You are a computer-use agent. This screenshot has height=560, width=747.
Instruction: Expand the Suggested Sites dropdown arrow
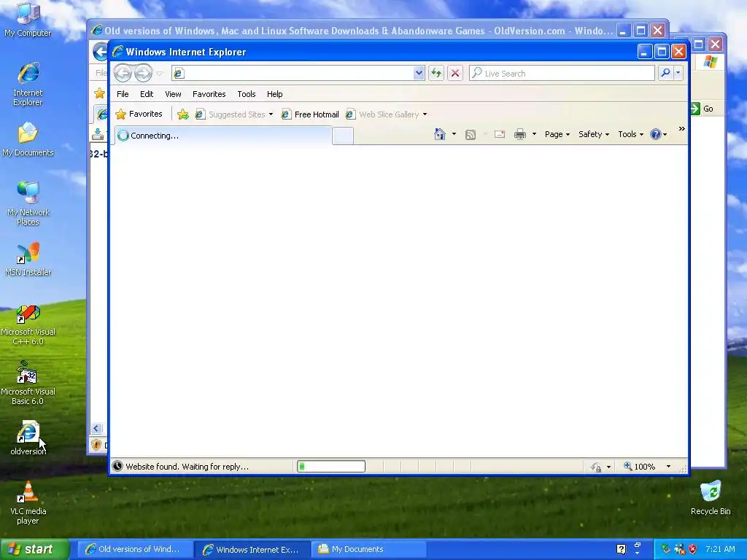point(271,114)
